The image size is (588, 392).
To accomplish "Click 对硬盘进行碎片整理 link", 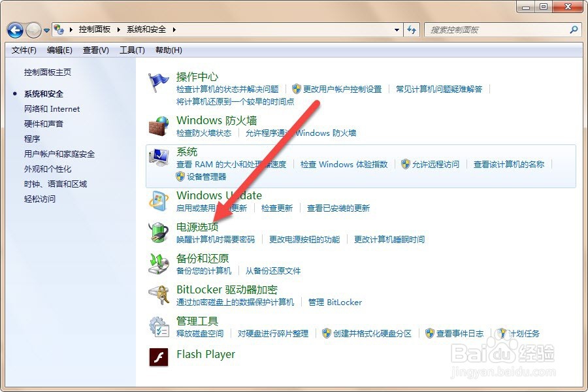I will 273,333.
